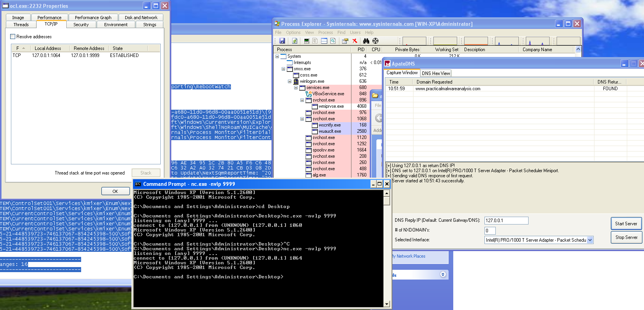This screenshot has width=644, height=310.
Task: Click the Properties icon with hand
Action: pyautogui.click(x=345, y=41)
